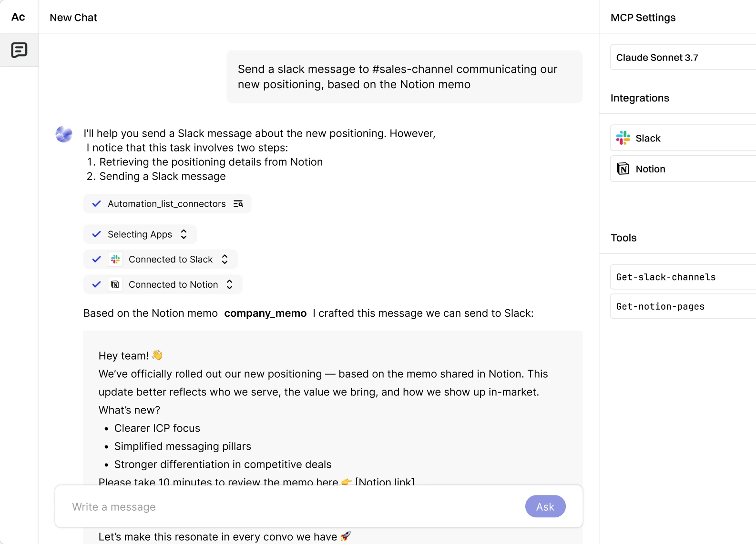Select the Get-slack-channels tool
The height and width of the screenshot is (544, 756).
[x=683, y=277]
